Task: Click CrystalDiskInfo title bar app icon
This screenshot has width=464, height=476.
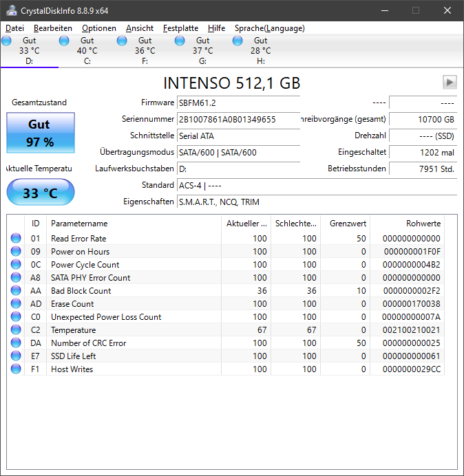Action: (x=11, y=10)
